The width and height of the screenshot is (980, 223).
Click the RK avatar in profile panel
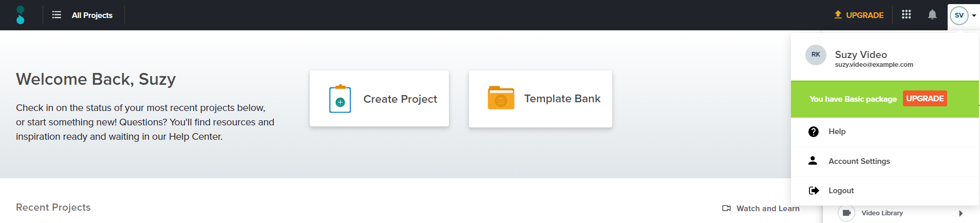coord(816,54)
